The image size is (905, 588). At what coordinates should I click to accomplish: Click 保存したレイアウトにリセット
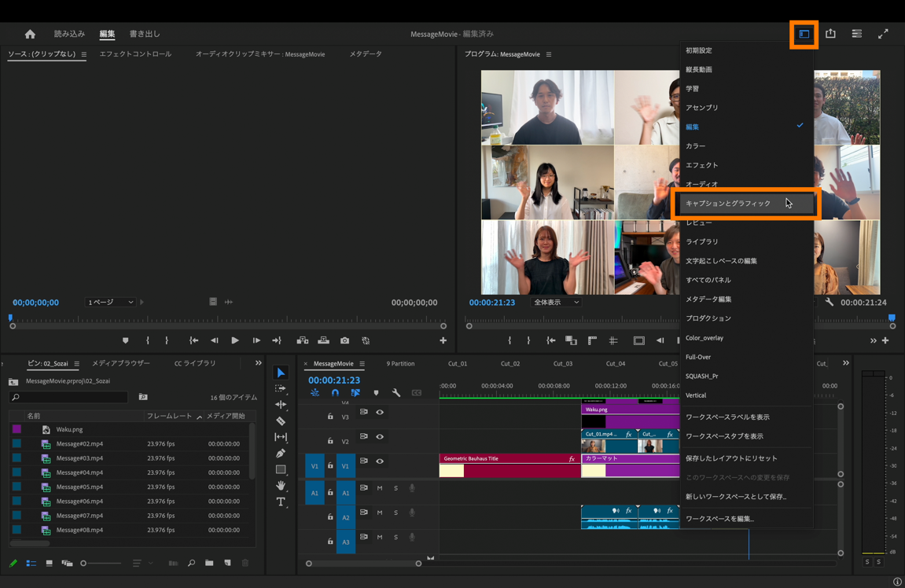coord(731,458)
